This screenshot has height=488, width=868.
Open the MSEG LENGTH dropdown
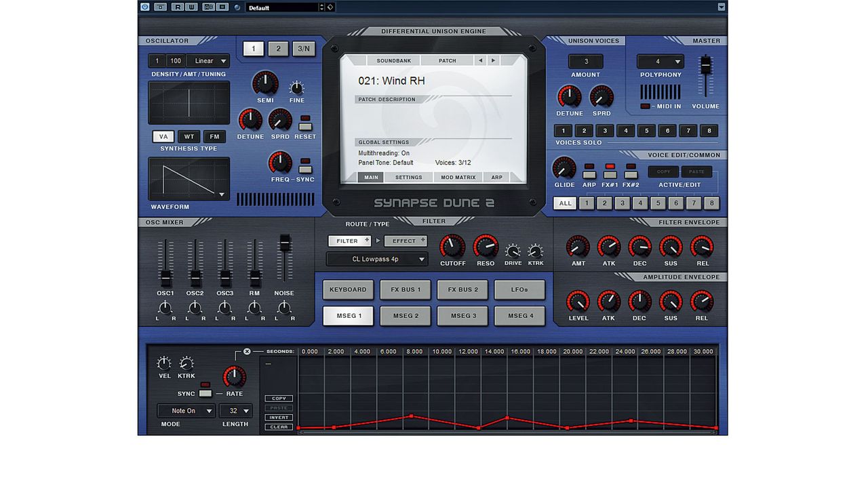click(237, 411)
